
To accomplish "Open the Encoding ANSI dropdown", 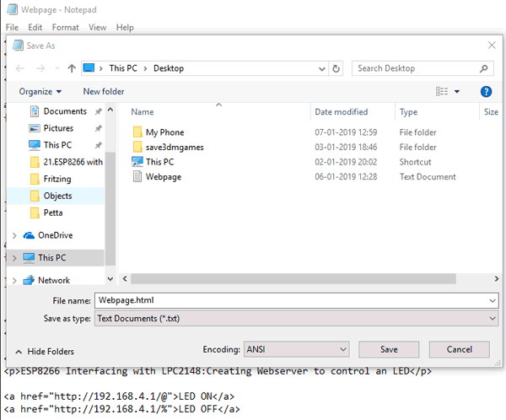I will pos(296,349).
